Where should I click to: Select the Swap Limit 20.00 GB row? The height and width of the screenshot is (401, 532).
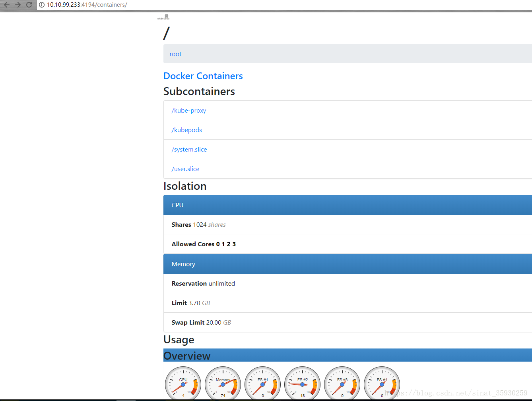[x=348, y=323]
